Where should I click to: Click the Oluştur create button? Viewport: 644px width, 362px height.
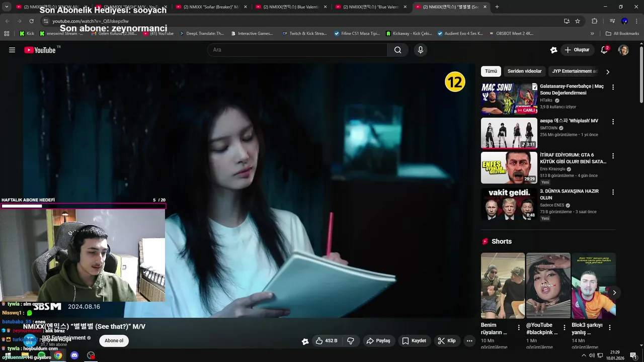coord(577,50)
